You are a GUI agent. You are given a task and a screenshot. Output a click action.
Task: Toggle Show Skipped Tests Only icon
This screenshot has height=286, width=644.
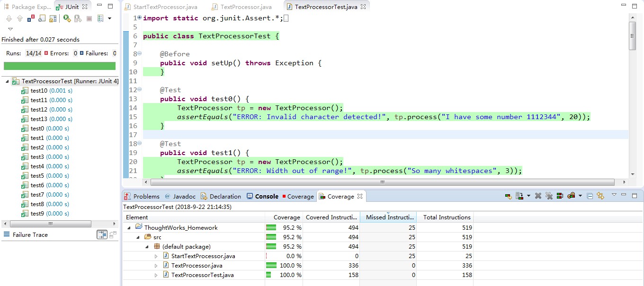coord(42,18)
